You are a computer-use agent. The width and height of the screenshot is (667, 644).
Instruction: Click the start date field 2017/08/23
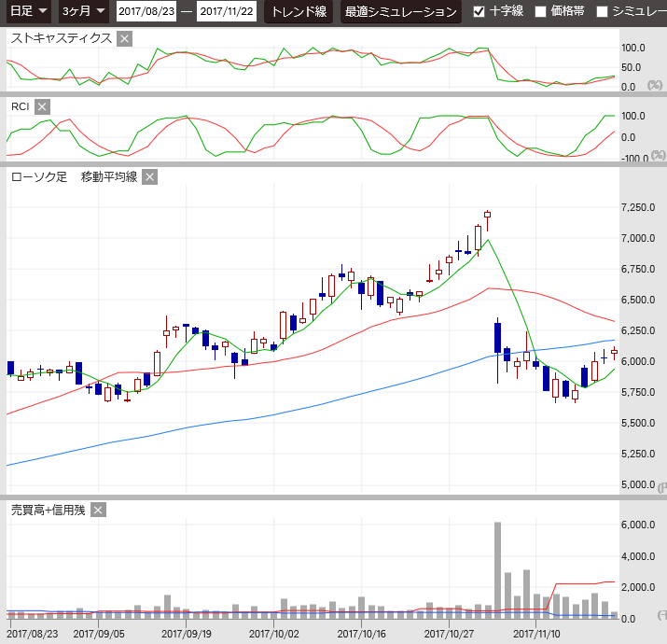coord(146,12)
